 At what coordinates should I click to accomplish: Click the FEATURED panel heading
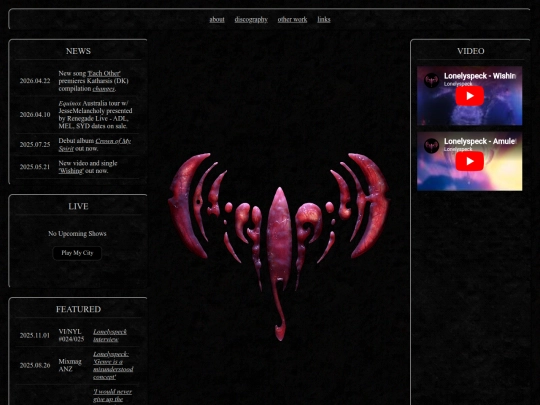click(78, 309)
